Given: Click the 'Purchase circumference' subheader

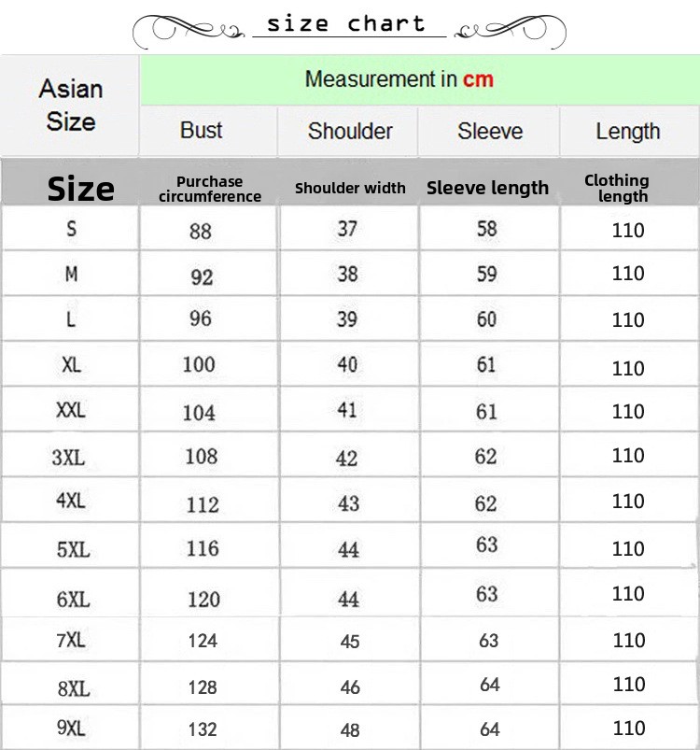Looking at the screenshot, I should click(209, 189).
